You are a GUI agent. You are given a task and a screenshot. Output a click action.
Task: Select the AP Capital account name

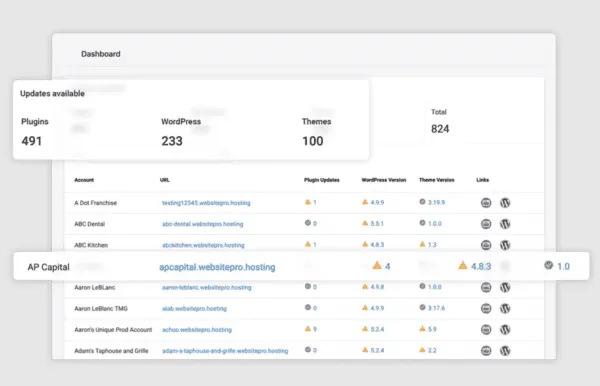coord(49,267)
